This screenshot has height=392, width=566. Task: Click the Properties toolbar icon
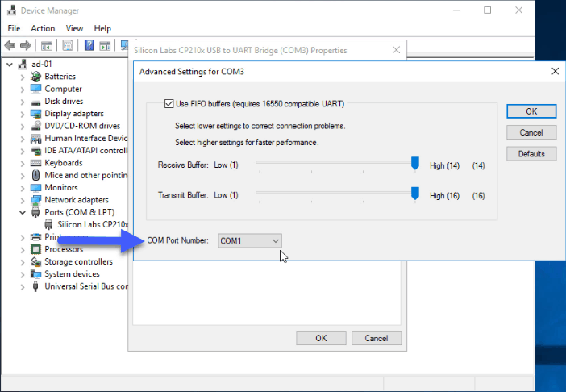click(x=68, y=45)
